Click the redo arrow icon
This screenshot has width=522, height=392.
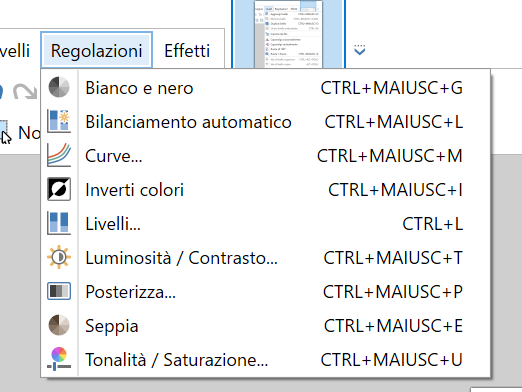pyautogui.click(x=25, y=92)
